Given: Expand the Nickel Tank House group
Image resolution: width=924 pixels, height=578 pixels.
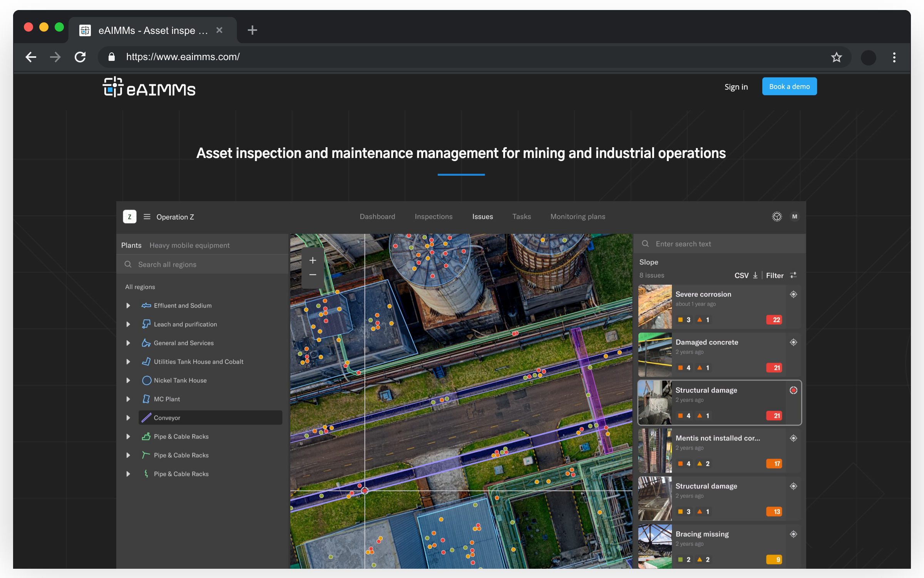Looking at the screenshot, I should click(128, 380).
